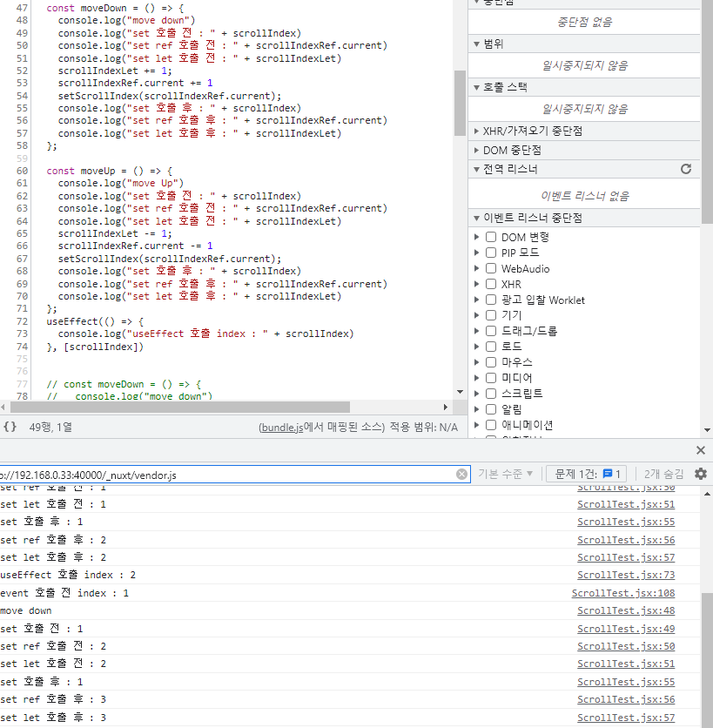The height and width of the screenshot is (728, 713).
Task: Open the bundle.js source map link
Action: pos(282,428)
